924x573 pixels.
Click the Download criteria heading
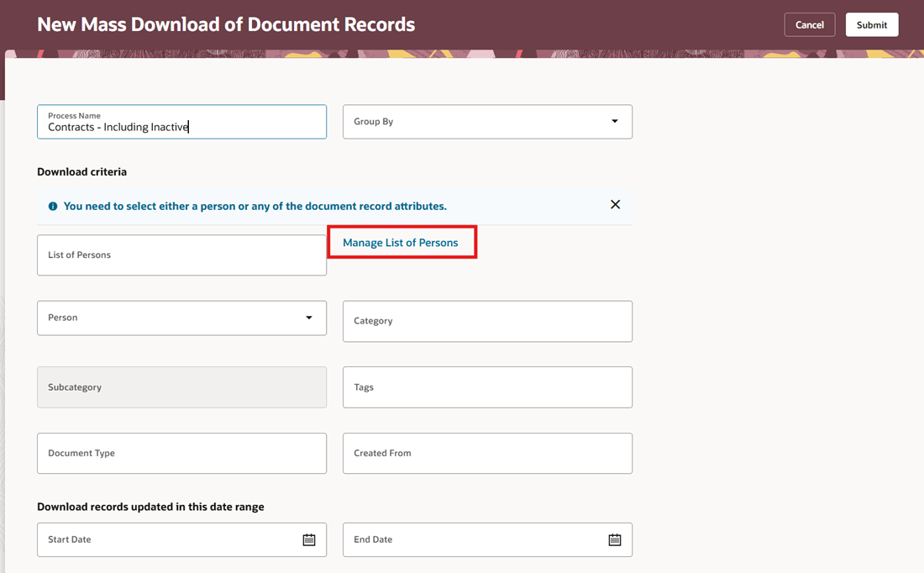[x=82, y=171]
